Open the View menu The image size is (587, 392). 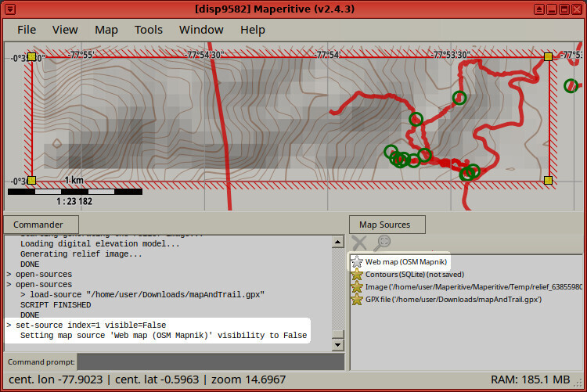(x=65, y=30)
